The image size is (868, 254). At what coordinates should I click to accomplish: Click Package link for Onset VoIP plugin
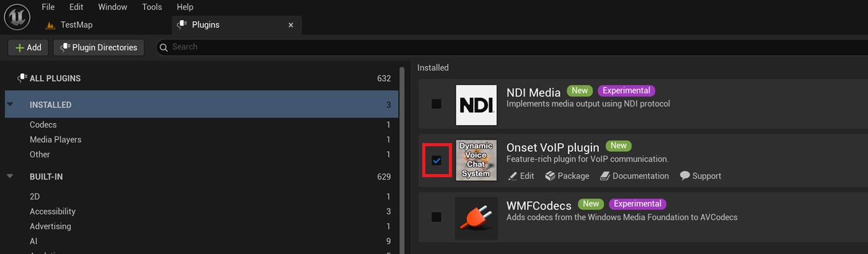[567, 176]
